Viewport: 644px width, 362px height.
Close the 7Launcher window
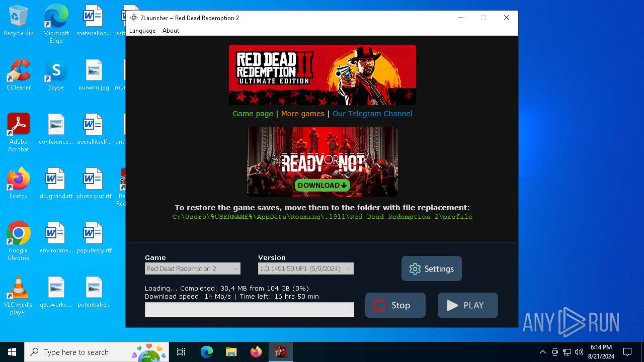tap(507, 18)
